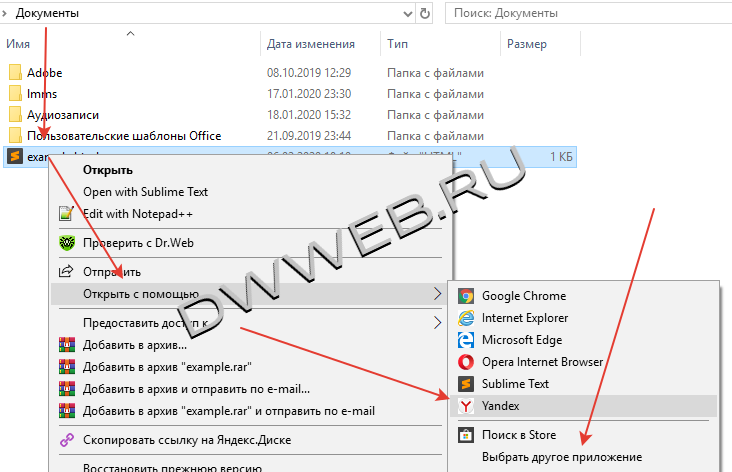Choose Добавить в архив и отправить по e-mail...

coord(197,388)
